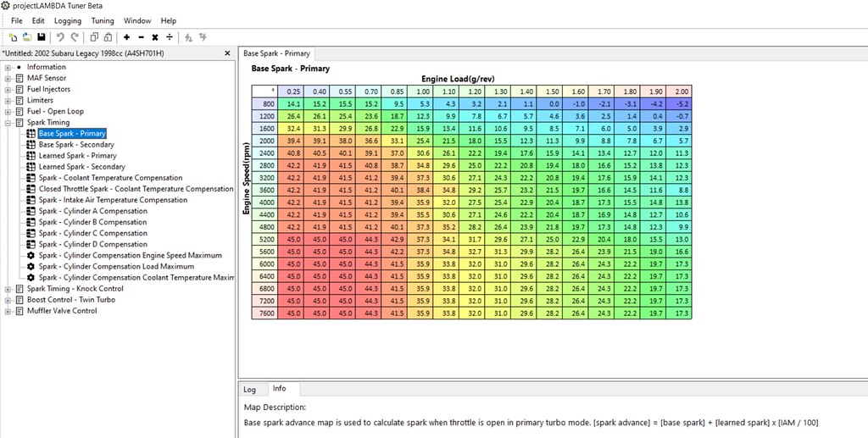The width and height of the screenshot is (868, 438).
Task: Open the Edit menu
Action: (x=38, y=20)
